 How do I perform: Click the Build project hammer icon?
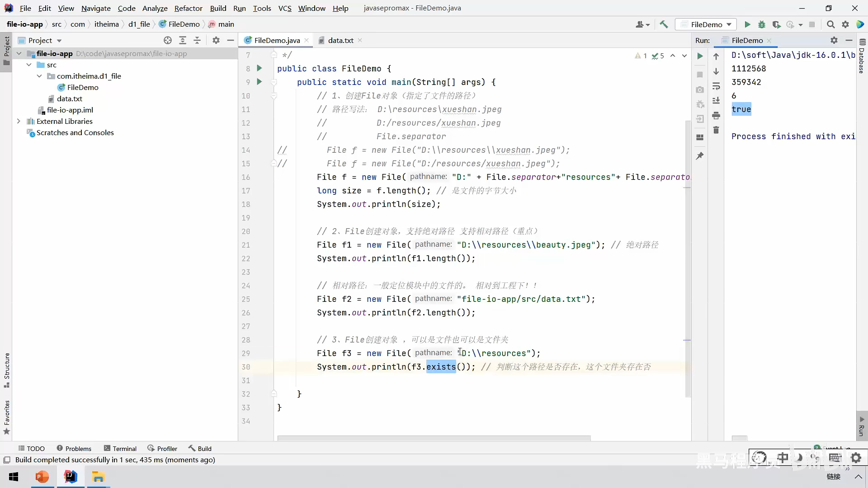coord(664,24)
